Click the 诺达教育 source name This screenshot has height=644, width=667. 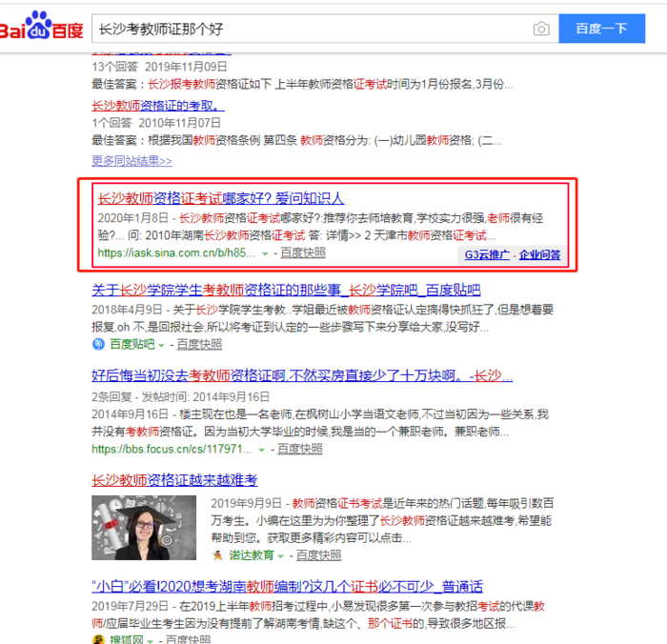click(252, 555)
